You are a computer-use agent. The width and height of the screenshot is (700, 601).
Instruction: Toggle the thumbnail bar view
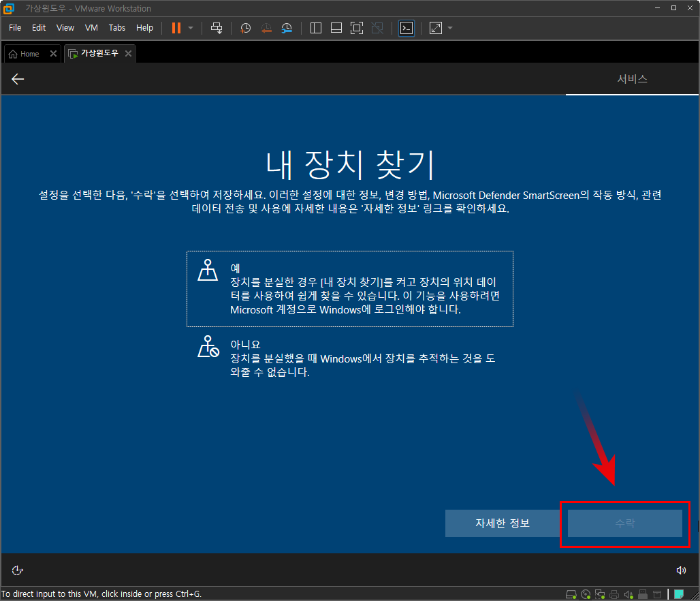point(336,28)
